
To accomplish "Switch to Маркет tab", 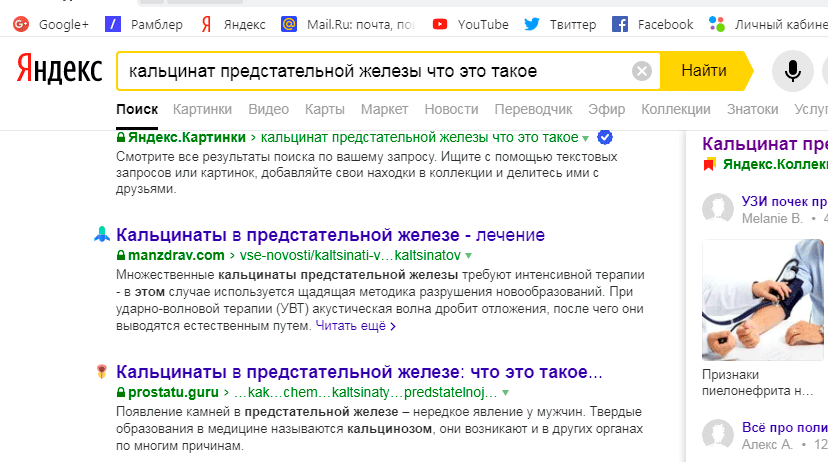I will point(384,109).
